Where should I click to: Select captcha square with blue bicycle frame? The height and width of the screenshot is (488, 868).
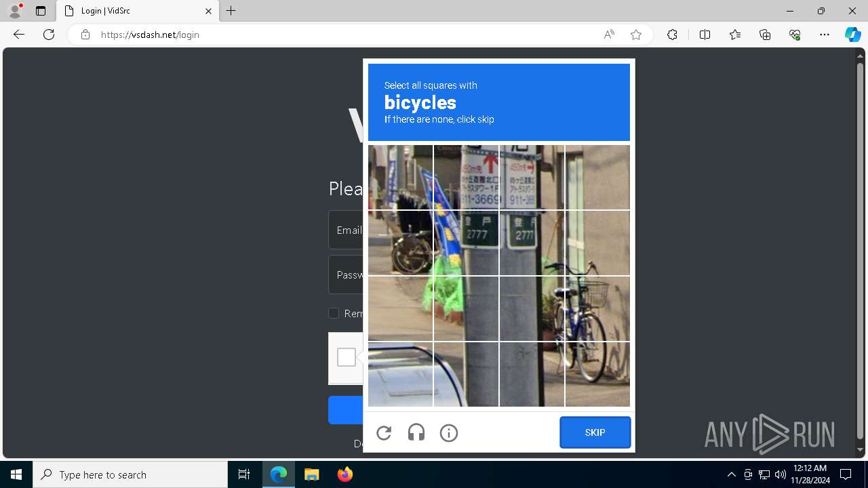point(597,308)
